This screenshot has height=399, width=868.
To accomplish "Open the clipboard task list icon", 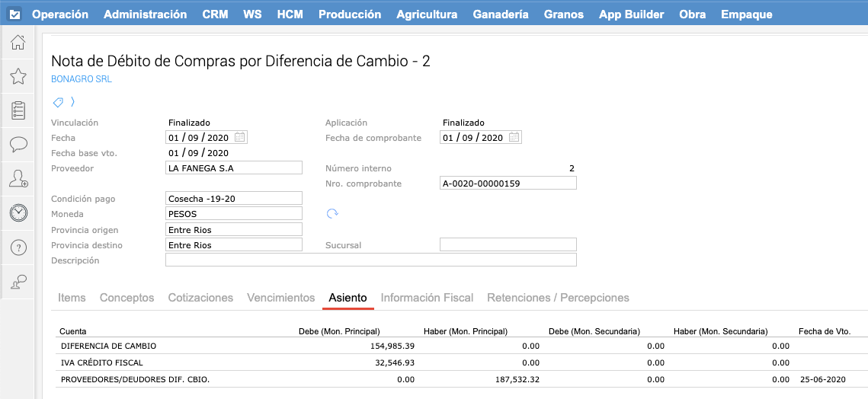I will (x=18, y=110).
